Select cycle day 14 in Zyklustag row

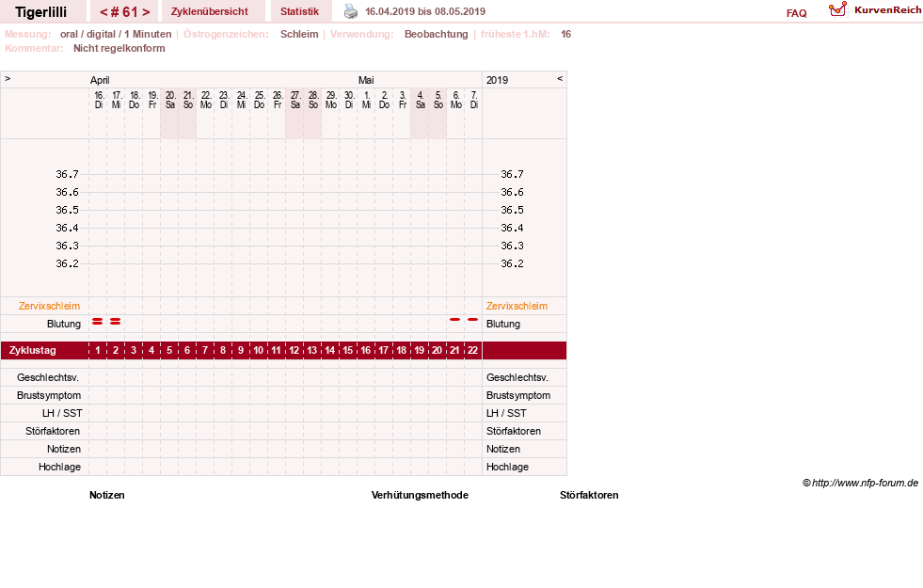coord(329,350)
